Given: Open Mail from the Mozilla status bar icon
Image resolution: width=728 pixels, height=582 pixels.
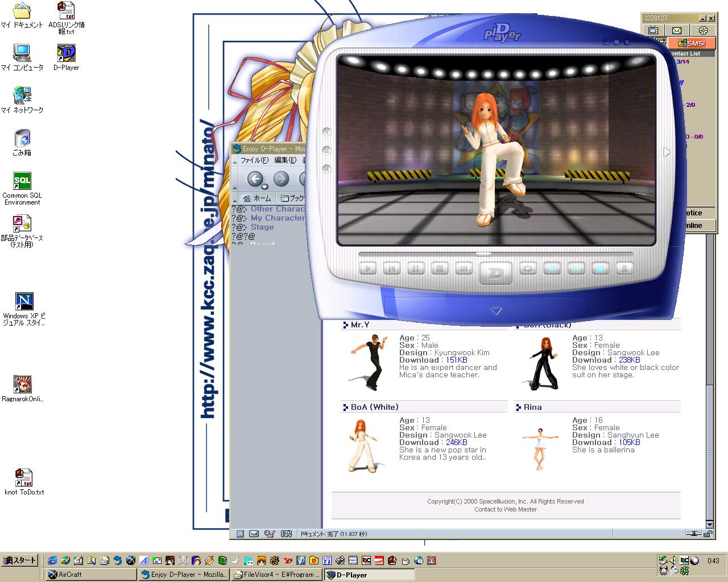Looking at the screenshot, I should tap(254, 534).
